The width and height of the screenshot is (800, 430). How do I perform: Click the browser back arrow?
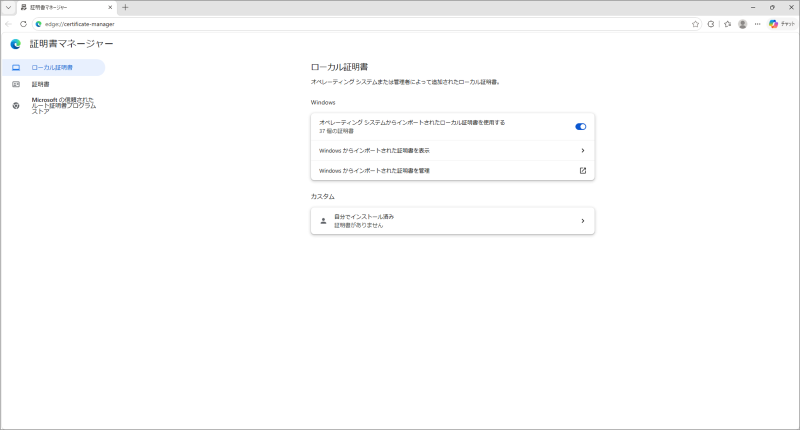click(x=8, y=24)
